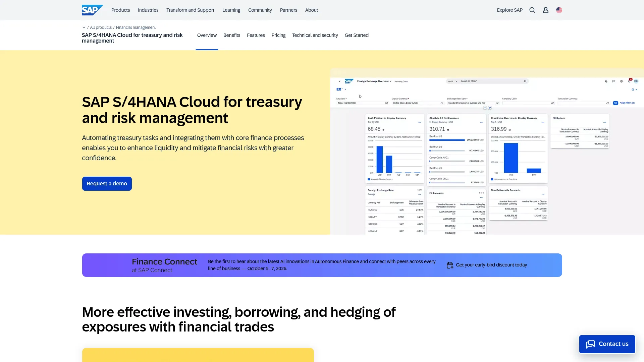Open the Community menu
This screenshot has width=644, height=362.
click(260, 10)
